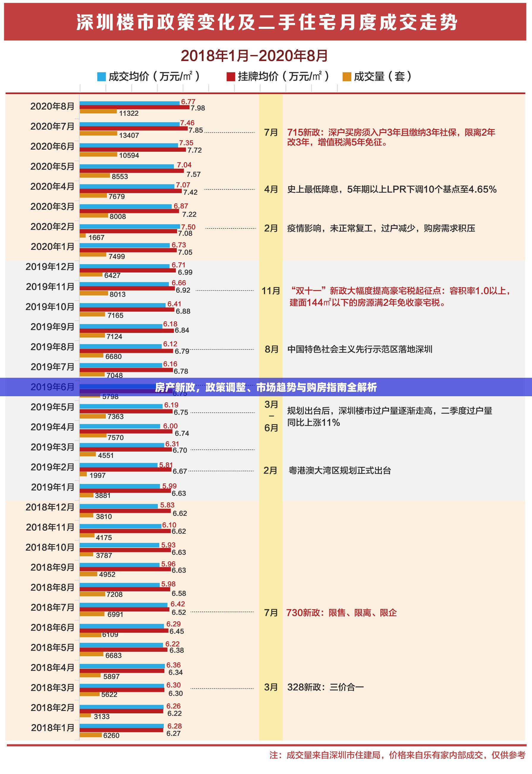The image size is (532, 774).
Task: Click the 4月 marker in the yellow column
Action: point(271,189)
